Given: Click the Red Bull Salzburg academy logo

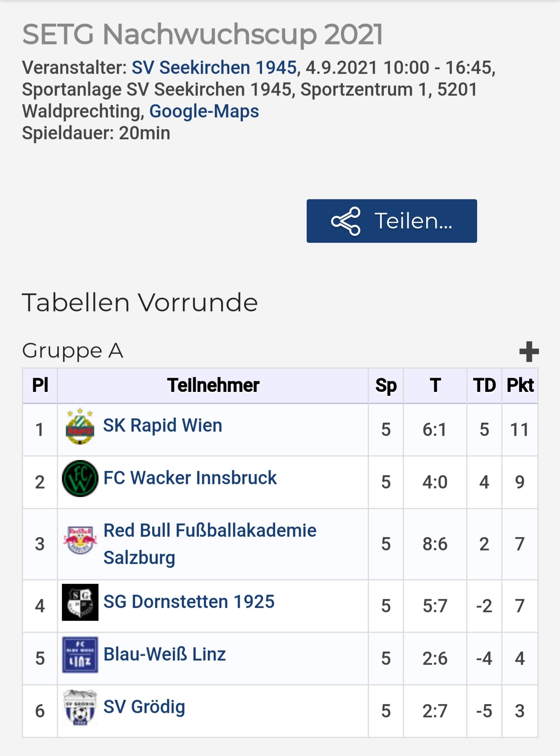Looking at the screenshot, I should [80, 540].
